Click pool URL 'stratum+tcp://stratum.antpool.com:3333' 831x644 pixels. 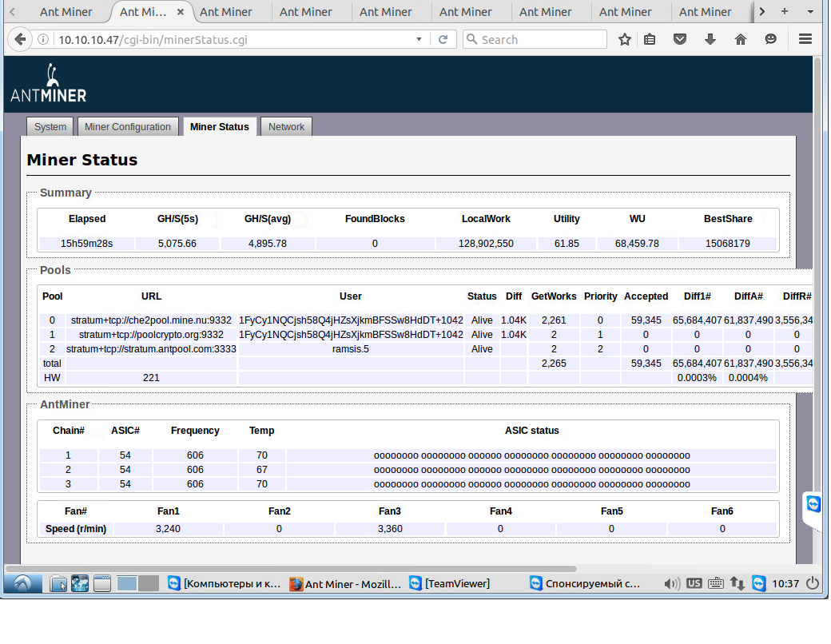click(x=151, y=349)
